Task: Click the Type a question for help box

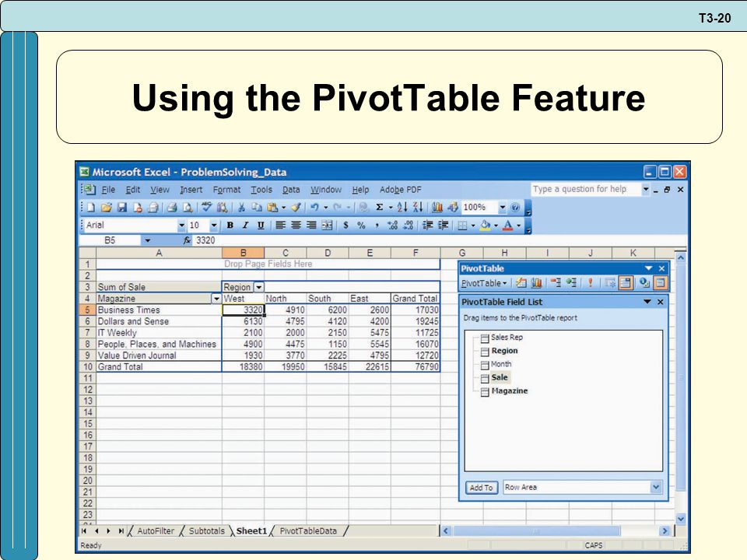Action: point(586,189)
